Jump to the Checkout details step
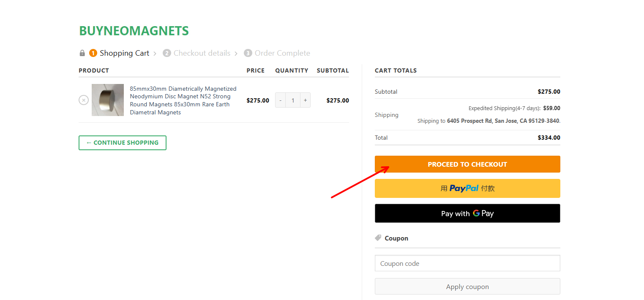The height and width of the screenshot is (300, 644). pos(202,53)
